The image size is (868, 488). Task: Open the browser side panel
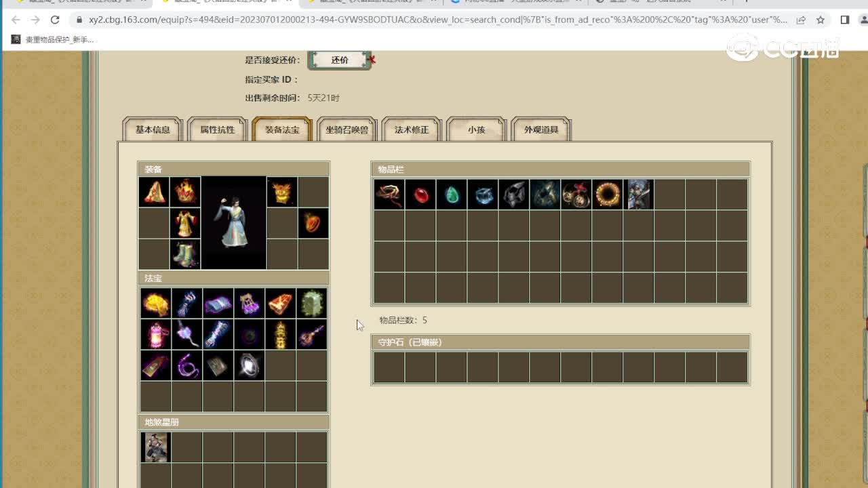pos(844,20)
